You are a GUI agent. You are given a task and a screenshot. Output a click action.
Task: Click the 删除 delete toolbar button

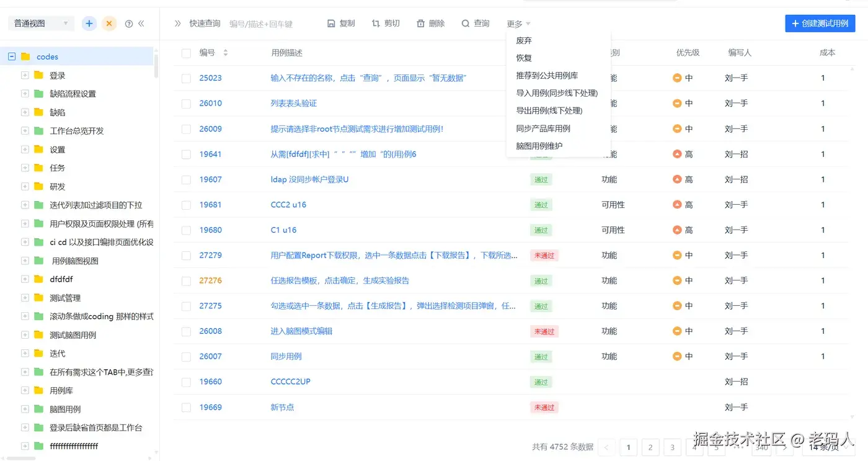click(430, 24)
